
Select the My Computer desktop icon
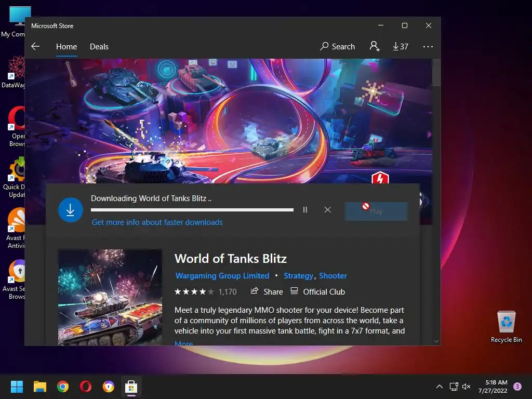pyautogui.click(x=13, y=22)
